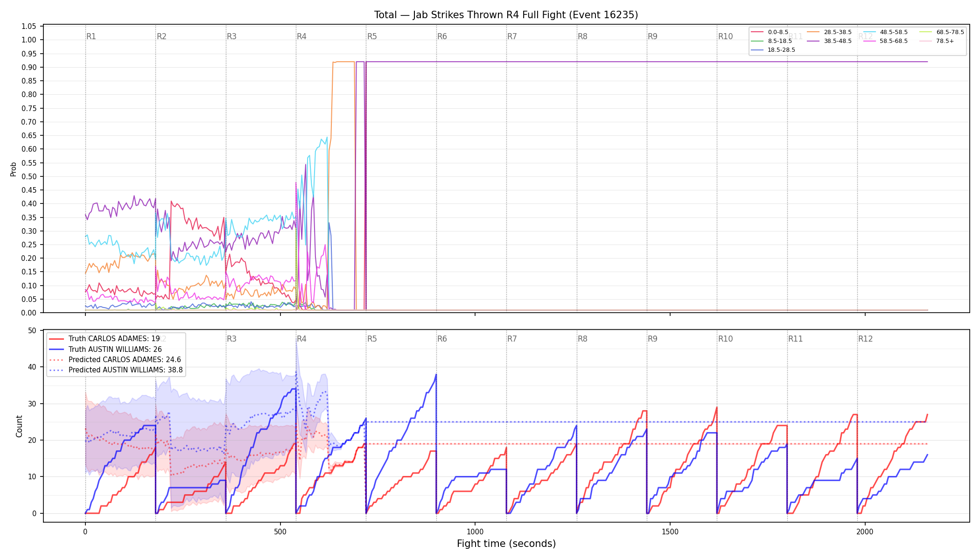Click the 500 tick on the time axis
The height and width of the screenshot is (560, 980).
(280, 532)
